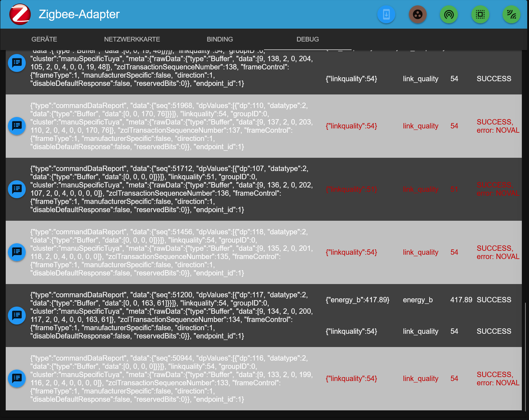Click the green radio-signal pairing icon
Image resolution: width=529 pixels, height=420 pixels.
click(449, 15)
